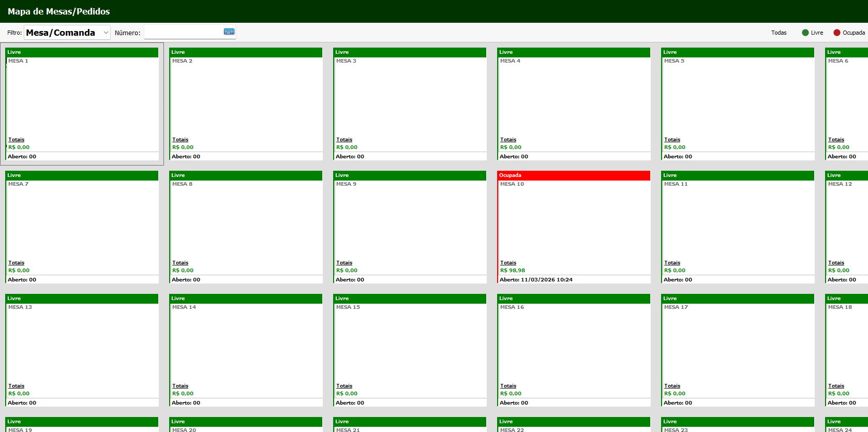The height and width of the screenshot is (432, 868).
Task: Show all tables with Todas filter
Action: [x=779, y=33]
